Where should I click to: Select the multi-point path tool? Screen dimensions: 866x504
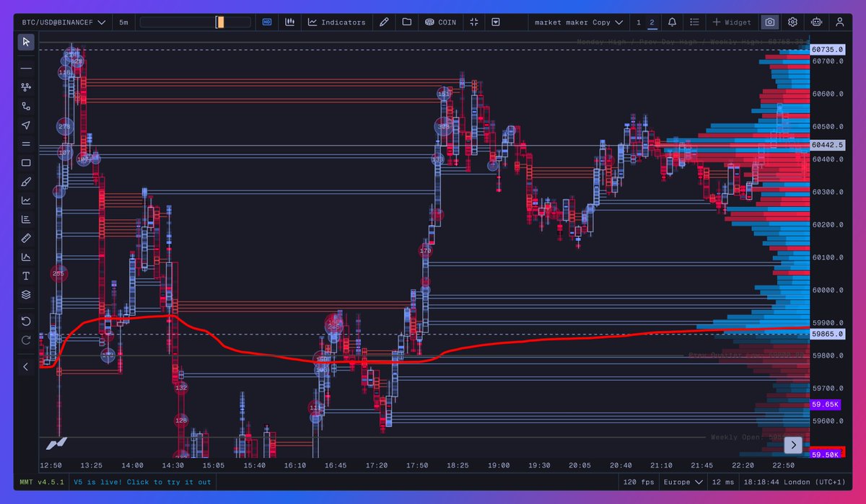pyautogui.click(x=26, y=87)
